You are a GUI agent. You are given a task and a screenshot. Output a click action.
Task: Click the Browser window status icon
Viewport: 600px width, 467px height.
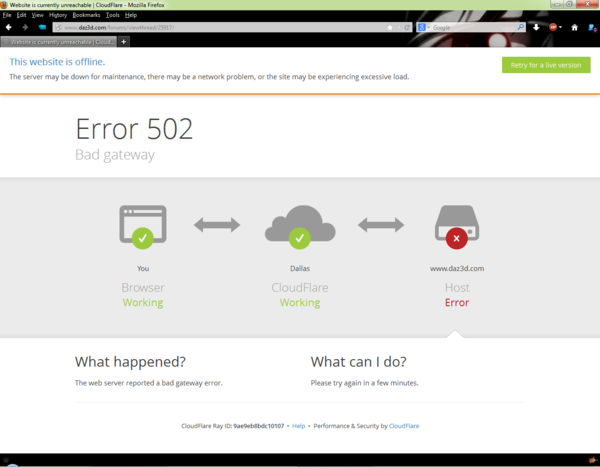pos(143,227)
